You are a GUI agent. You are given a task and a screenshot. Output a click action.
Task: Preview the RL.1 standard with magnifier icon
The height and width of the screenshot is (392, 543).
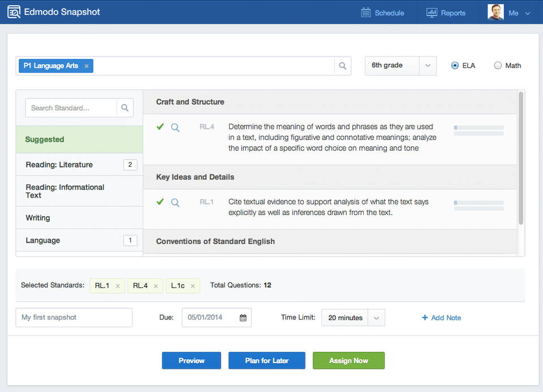click(175, 203)
